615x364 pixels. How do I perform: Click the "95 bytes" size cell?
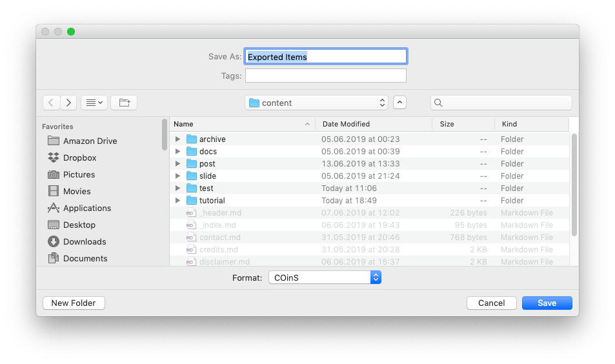coord(470,225)
